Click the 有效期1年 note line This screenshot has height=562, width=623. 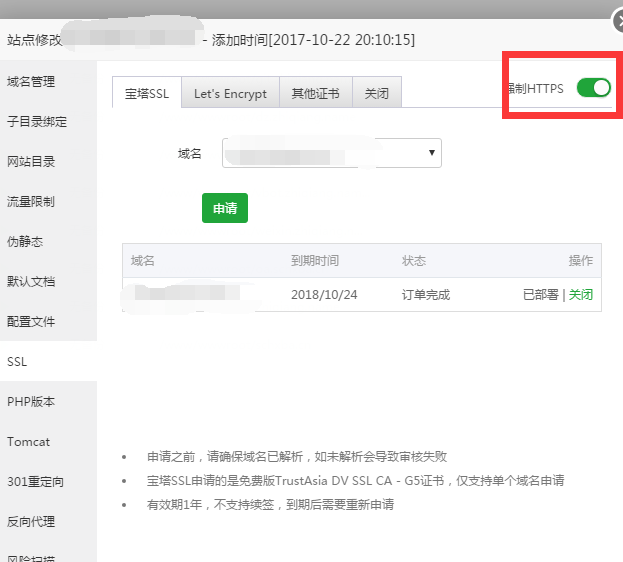[x=270, y=504]
